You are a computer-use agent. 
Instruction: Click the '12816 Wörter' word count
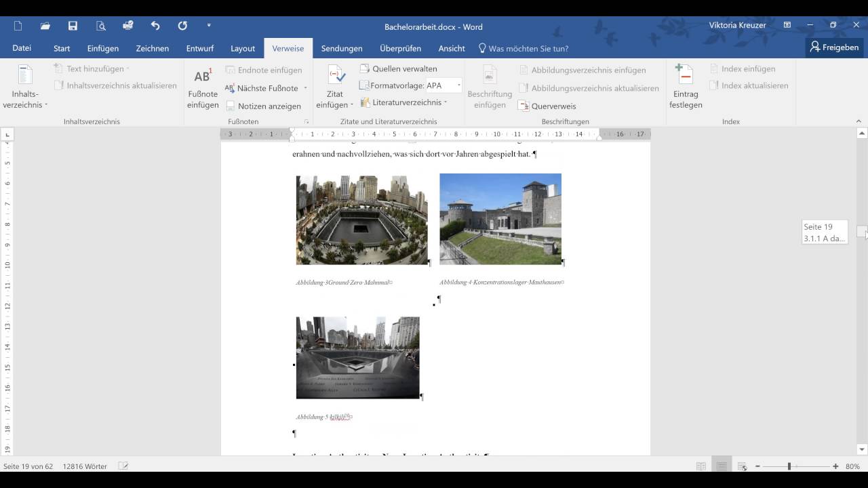85,466
